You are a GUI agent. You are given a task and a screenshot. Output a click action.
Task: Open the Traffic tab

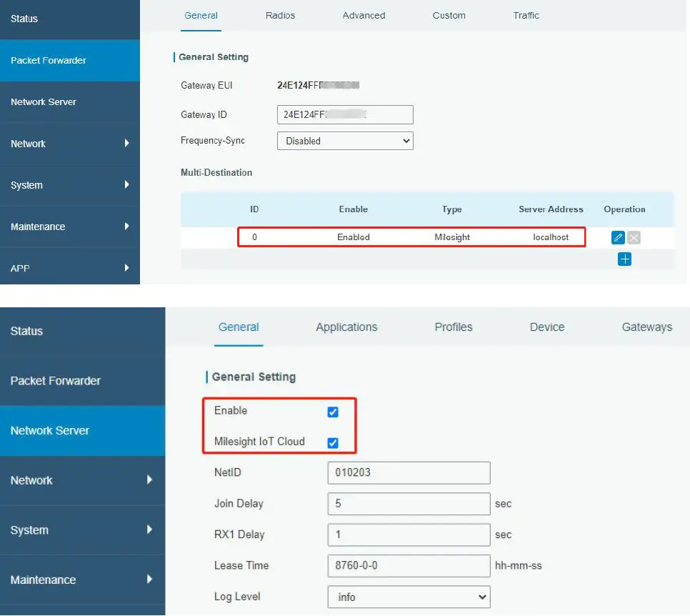pos(526,15)
